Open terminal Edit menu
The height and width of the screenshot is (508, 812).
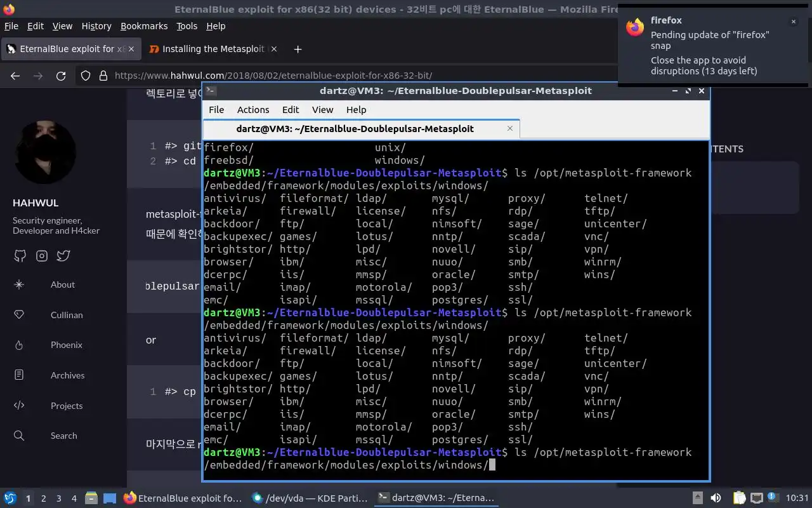(291, 110)
